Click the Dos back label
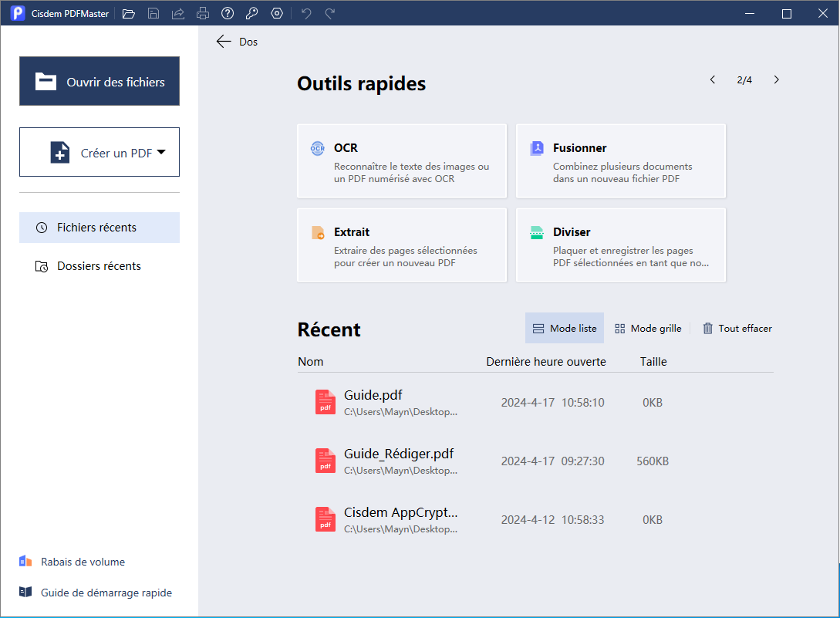The width and height of the screenshot is (840, 618). click(x=248, y=42)
